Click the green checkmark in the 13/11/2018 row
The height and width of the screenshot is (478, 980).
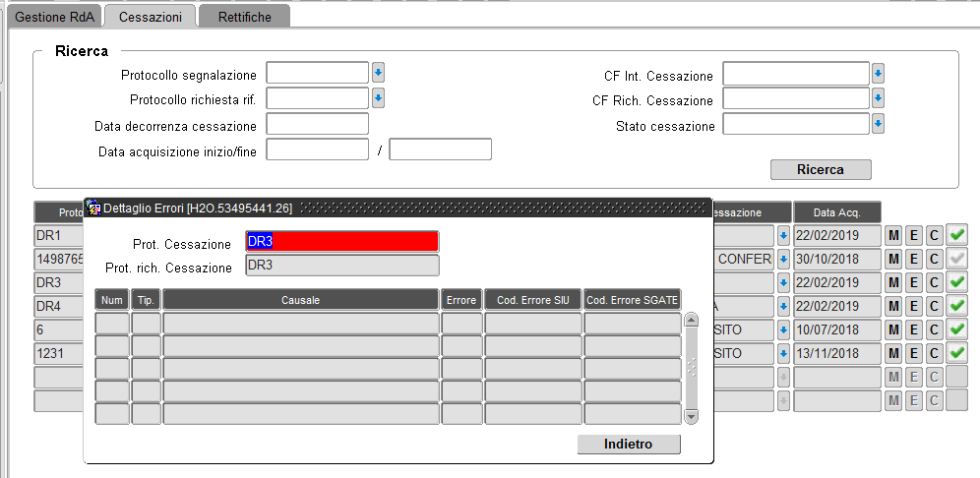tap(956, 353)
